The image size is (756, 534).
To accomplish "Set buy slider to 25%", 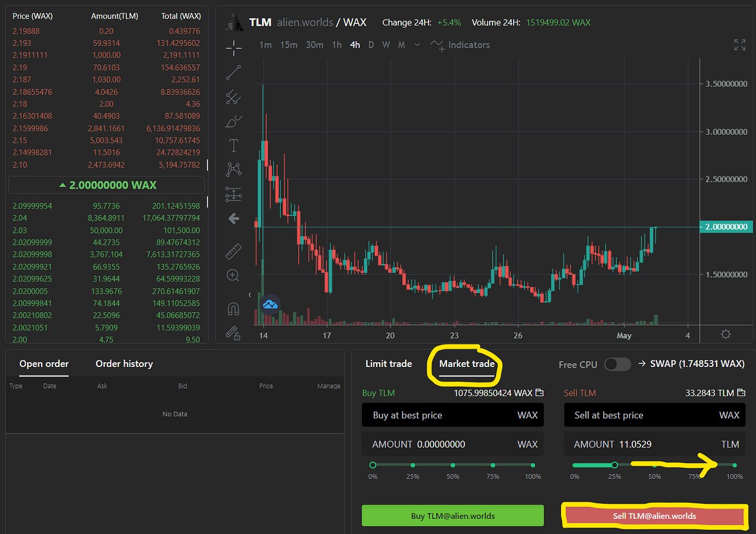I will click(x=413, y=465).
